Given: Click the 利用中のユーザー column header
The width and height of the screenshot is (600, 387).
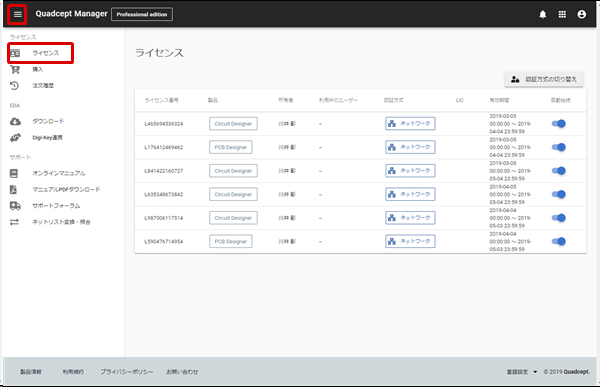Looking at the screenshot, I should point(339,100).
